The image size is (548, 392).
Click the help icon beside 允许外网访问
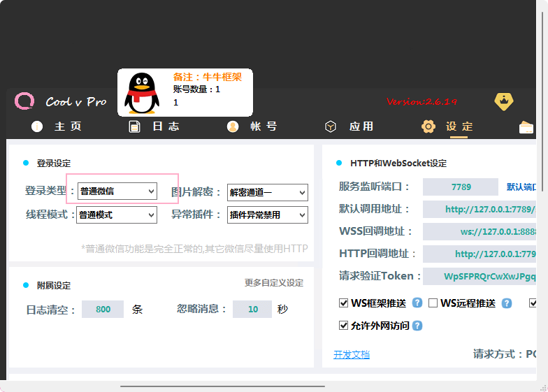coord(417,326)
